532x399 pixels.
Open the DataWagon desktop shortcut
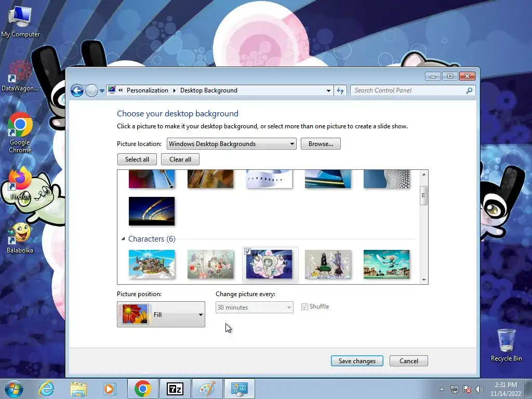(x=20, y=76)
